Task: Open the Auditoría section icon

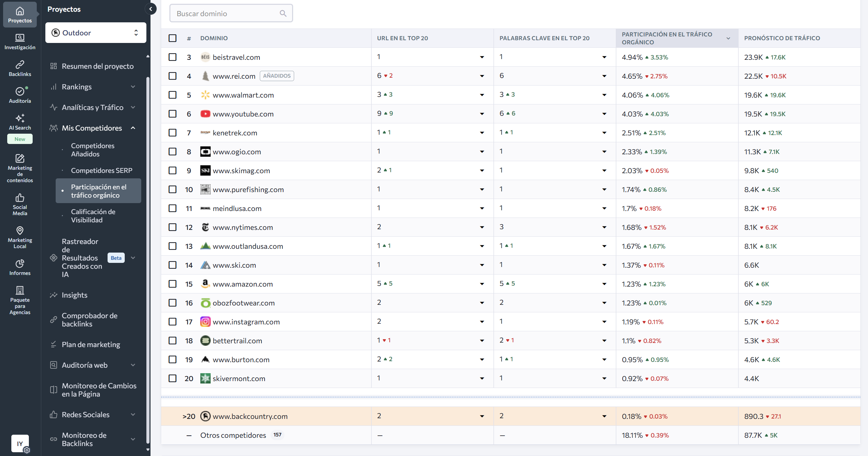Action: (x=20, y=91)
